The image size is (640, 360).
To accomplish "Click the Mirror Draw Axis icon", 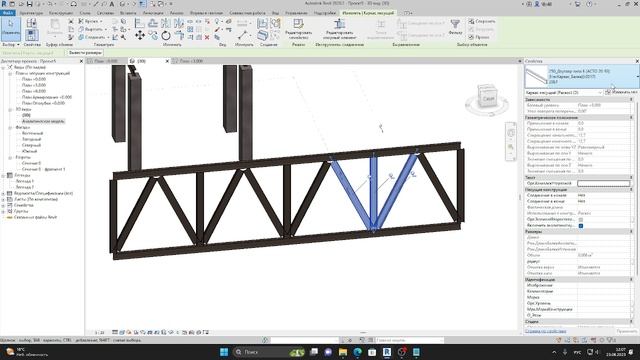I will pyautogui.click(x=178, y=23).
